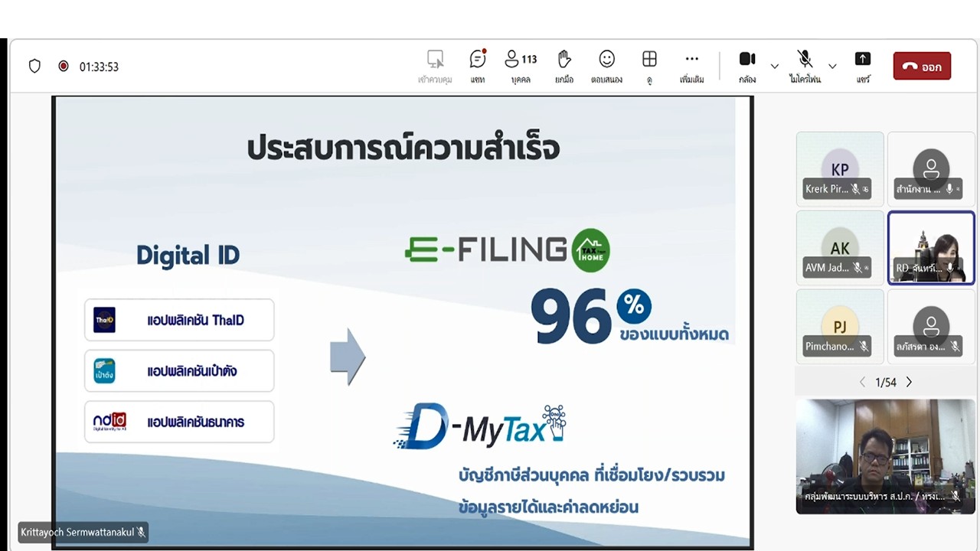Open the participants list showing 113 people
Image resolution: width=980 pixels, height=551 pixels.
[x=520, y=58]
